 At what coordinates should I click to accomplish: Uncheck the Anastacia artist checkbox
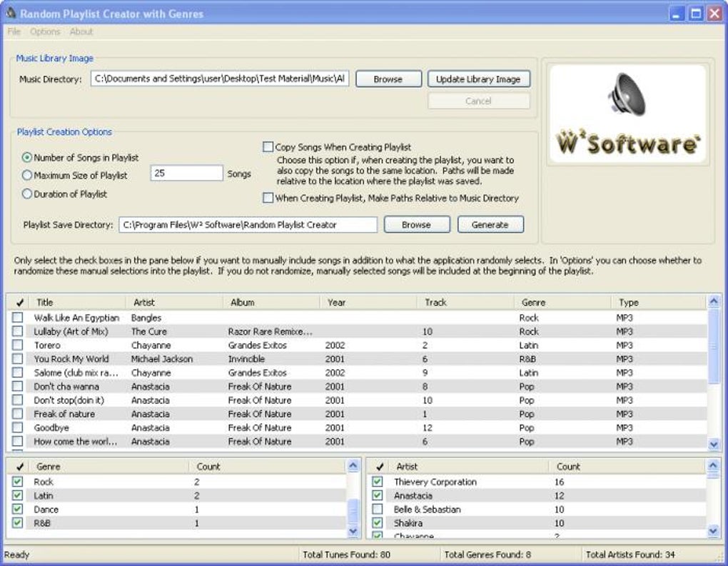tap(378, 495)
